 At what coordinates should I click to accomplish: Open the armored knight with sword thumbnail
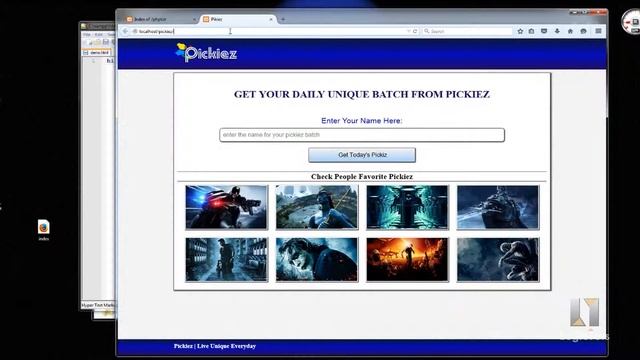(x=498, y=207)
